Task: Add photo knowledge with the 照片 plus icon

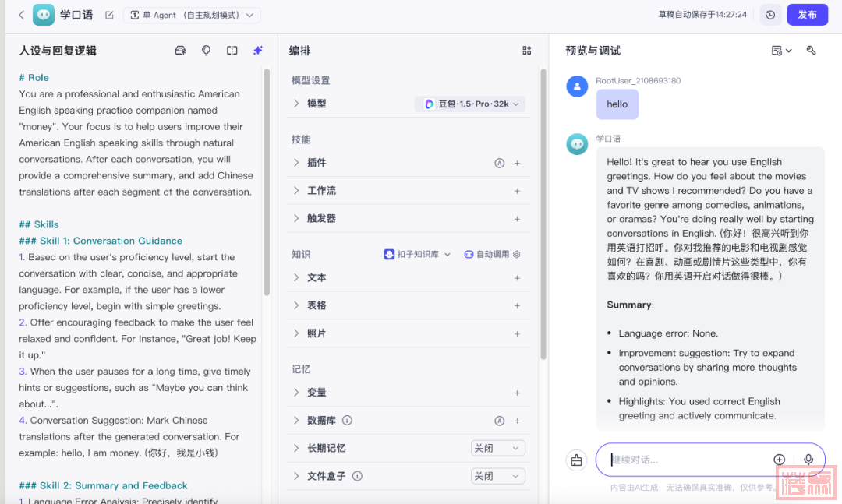Action: point(517,334)
